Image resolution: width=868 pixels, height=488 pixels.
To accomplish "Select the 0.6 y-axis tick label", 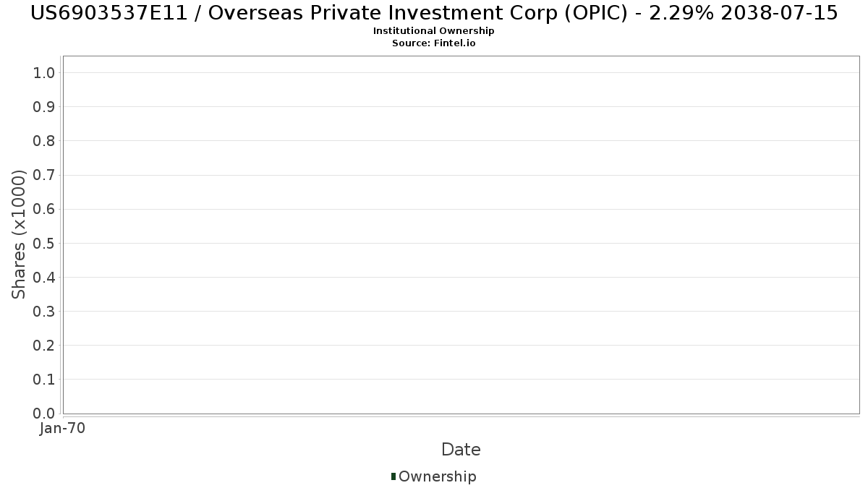I will pyautogui.click(x=44, y=209).
